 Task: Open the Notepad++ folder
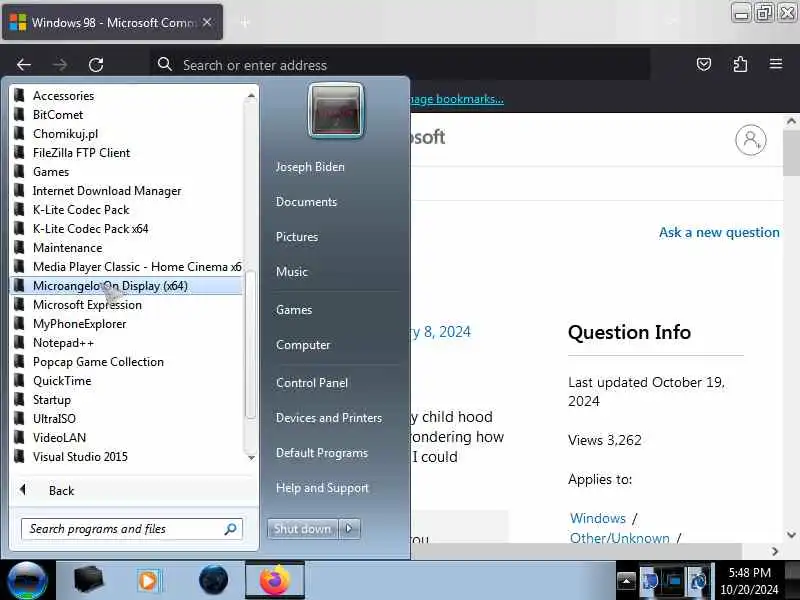pyautogui.click(x=127, y=343)
